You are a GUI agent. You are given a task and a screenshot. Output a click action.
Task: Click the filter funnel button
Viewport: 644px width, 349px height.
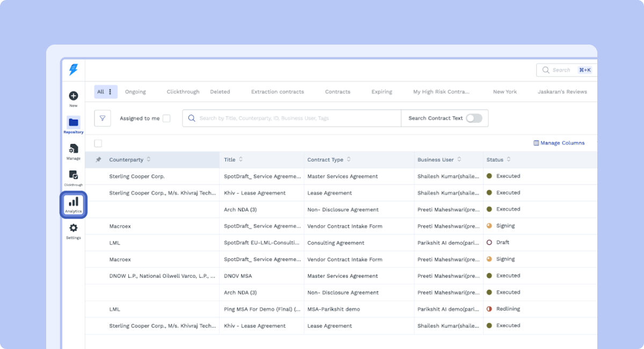pyautogui.click(x=103, y=118)
